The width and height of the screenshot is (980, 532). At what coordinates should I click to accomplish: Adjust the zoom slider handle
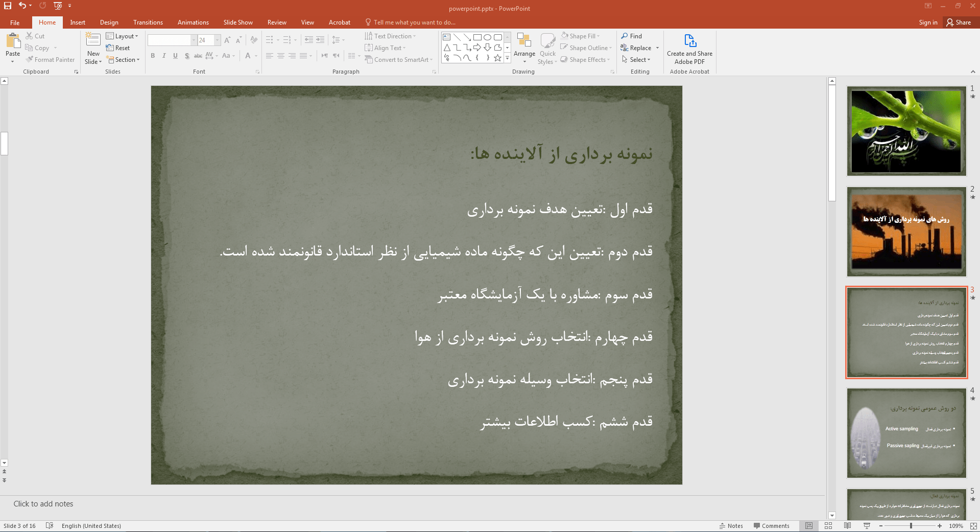point(911,526)
